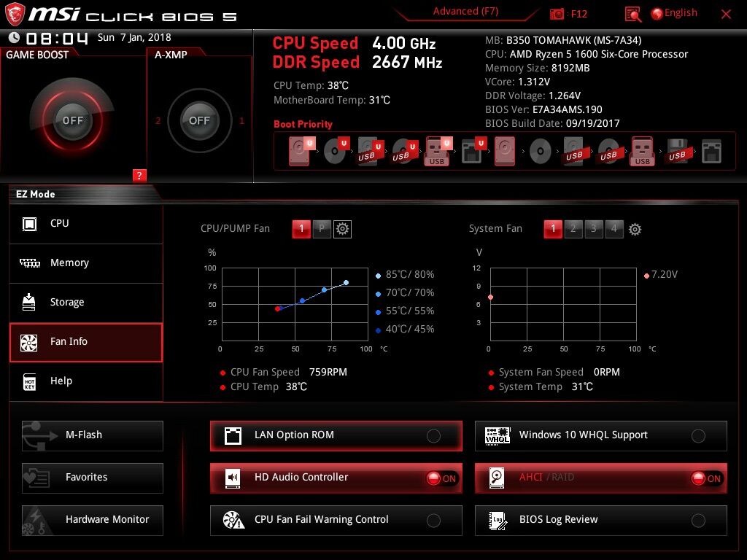Click the MSI dragon shield logo
747x560 pixels.
(15, 14)
